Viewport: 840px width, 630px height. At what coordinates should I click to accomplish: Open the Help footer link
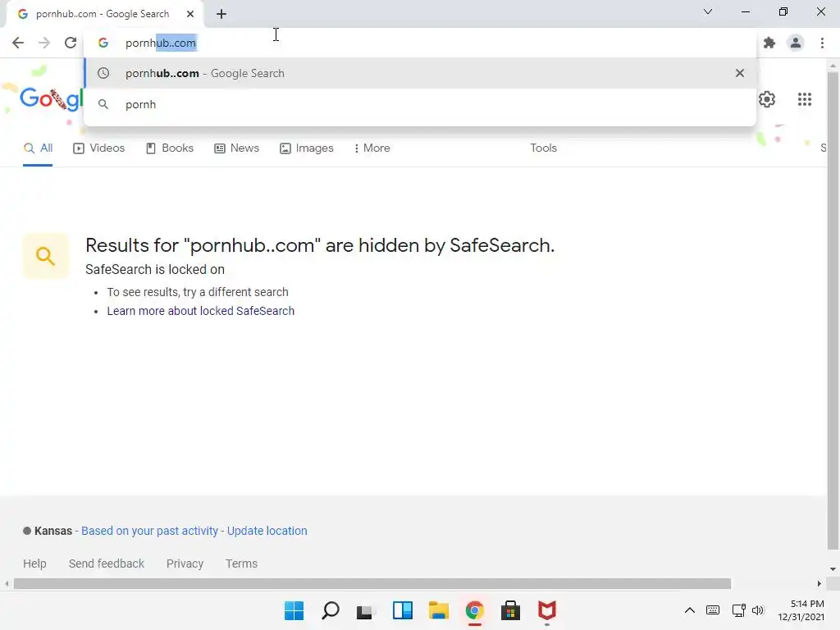34,564
